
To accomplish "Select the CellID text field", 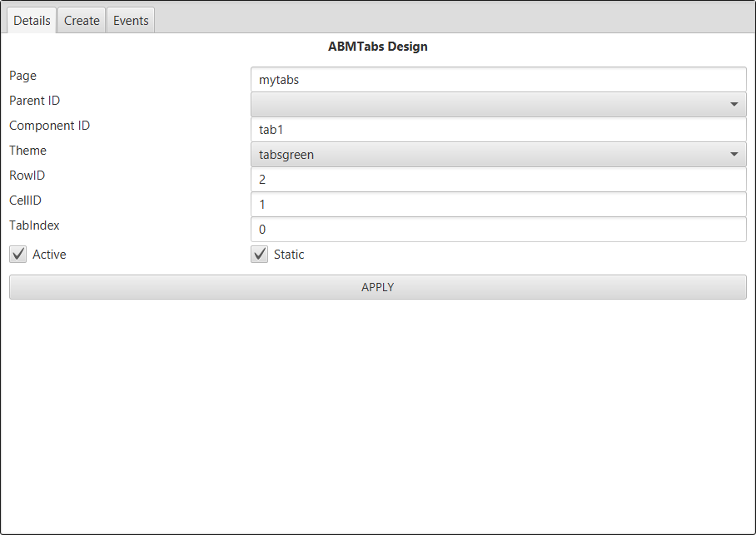I will click(498, 205).
